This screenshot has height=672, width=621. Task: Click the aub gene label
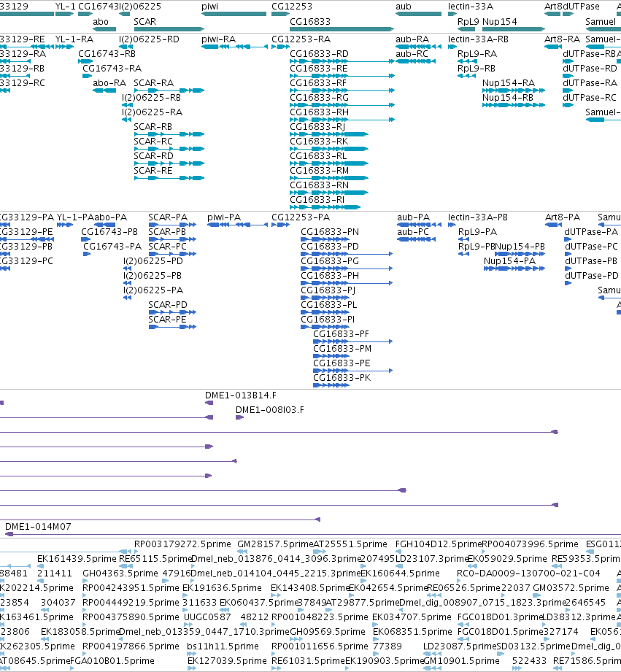point(404,7)
